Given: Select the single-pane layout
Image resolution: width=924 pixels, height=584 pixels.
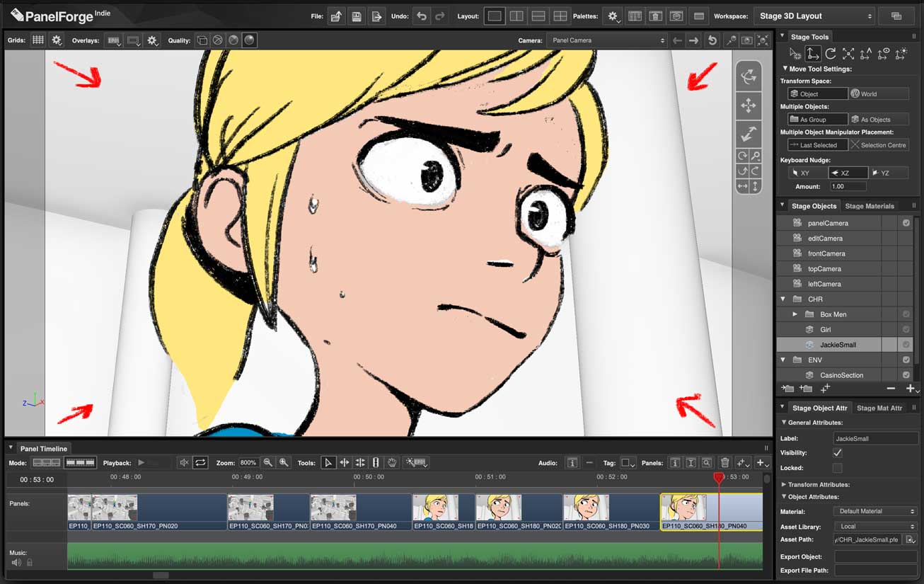Looking at the screenshot, I should click(495, 16).
